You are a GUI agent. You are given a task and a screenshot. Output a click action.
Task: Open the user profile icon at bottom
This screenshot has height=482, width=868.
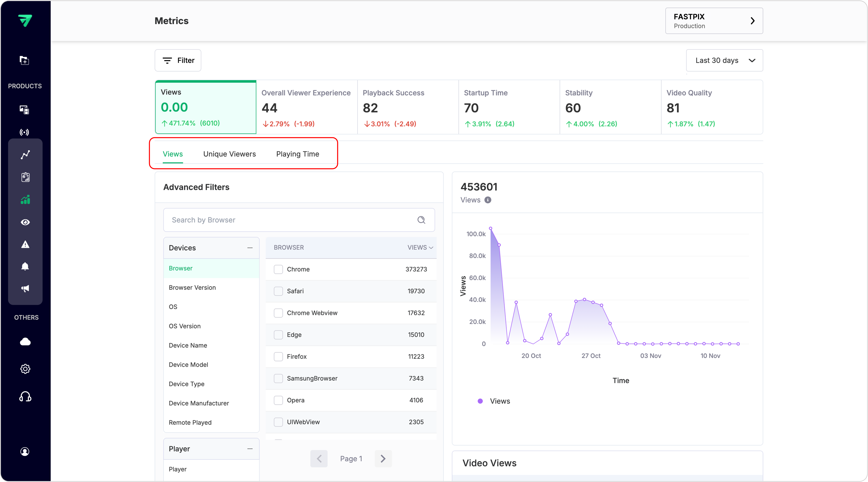pyautogui.click(x=25, y=452)
